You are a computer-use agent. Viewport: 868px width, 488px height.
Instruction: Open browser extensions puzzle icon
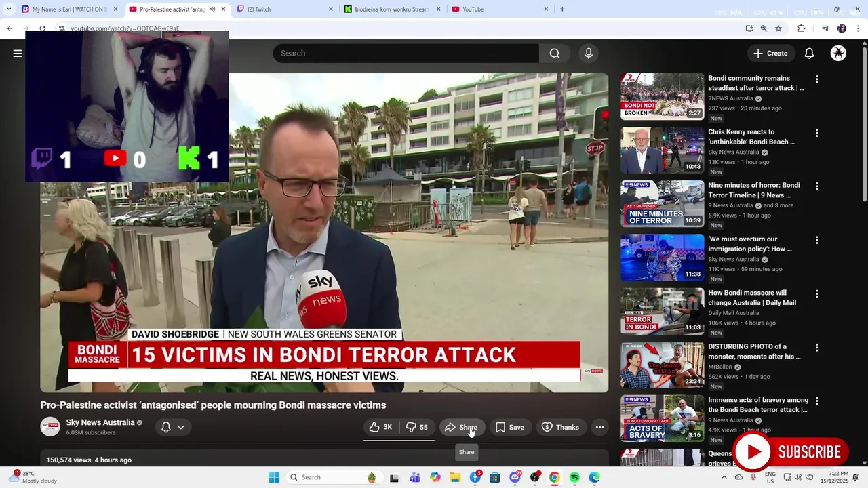point(802,28)
